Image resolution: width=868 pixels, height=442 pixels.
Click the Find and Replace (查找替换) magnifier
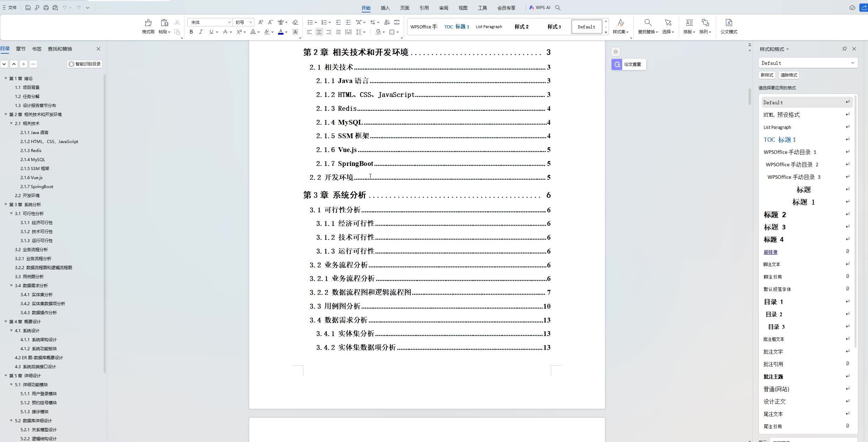pos(648,23)
